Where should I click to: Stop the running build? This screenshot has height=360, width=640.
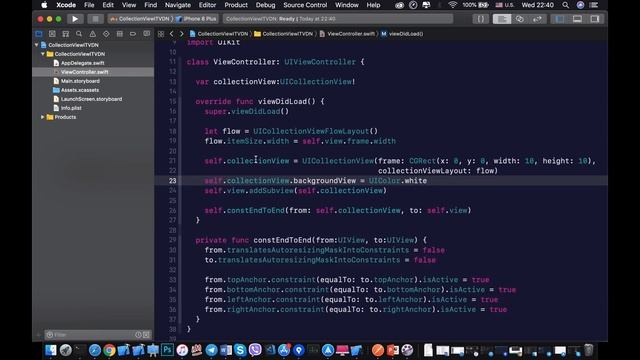pyautogui.click(x=95, y=19)
